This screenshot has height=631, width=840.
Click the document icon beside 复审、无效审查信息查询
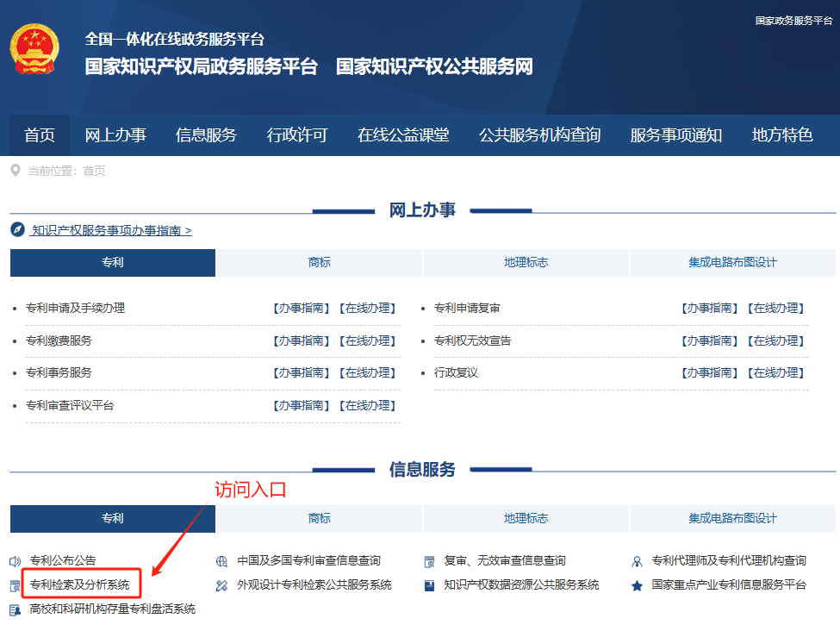(x=430, y=561)
